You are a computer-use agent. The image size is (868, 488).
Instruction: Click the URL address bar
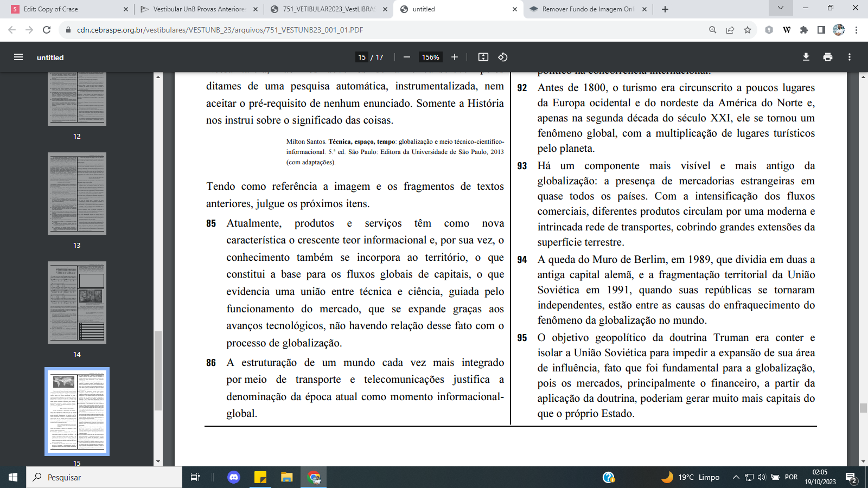point(380,30)
